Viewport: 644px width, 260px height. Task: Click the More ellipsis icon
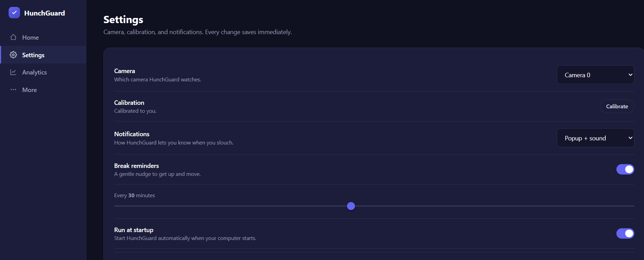point(13,90)
